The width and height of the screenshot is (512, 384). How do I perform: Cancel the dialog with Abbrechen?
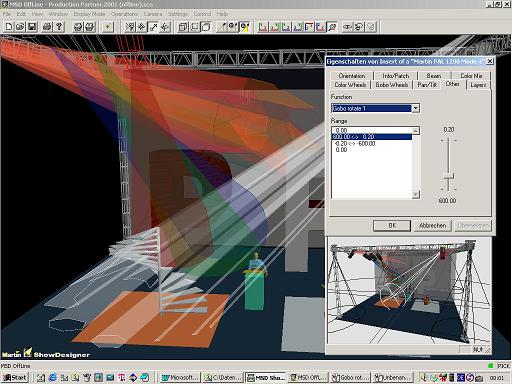[x=432, y=225]
